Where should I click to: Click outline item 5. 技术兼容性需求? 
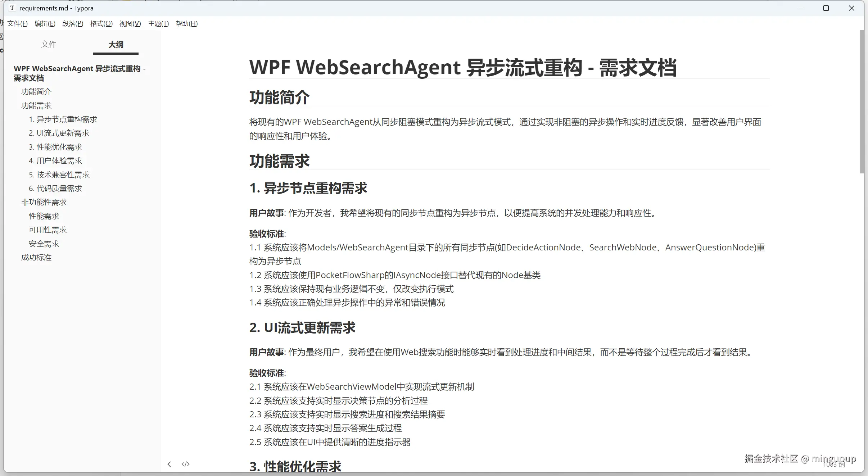(x=59, y=175)
